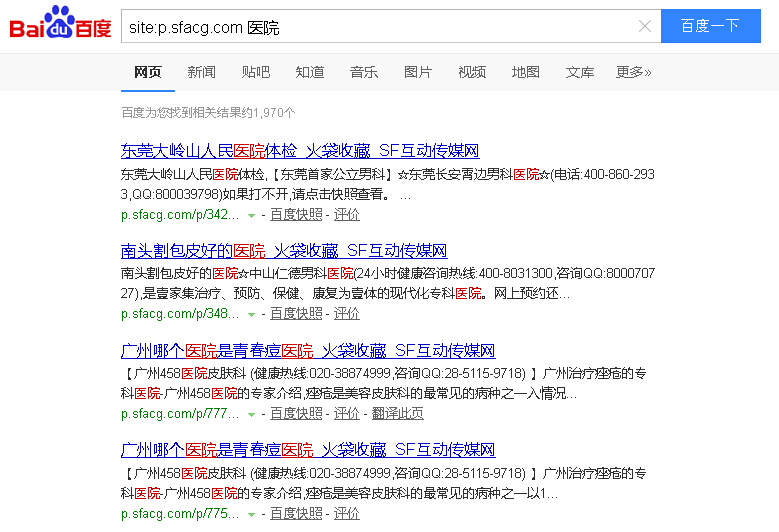Switch to 图片 image search tab
Image resolution: width=779 pixels, height=532 pixels.
pos(418,72)
